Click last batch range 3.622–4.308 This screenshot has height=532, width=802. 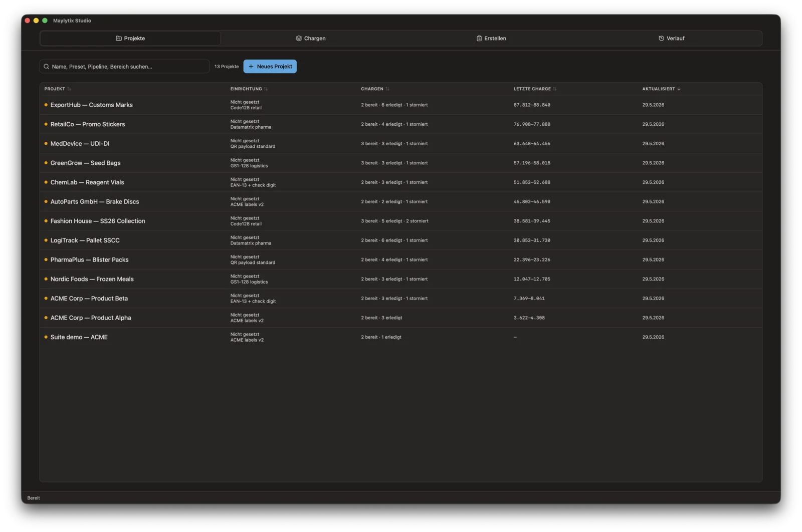click(529, 318)
